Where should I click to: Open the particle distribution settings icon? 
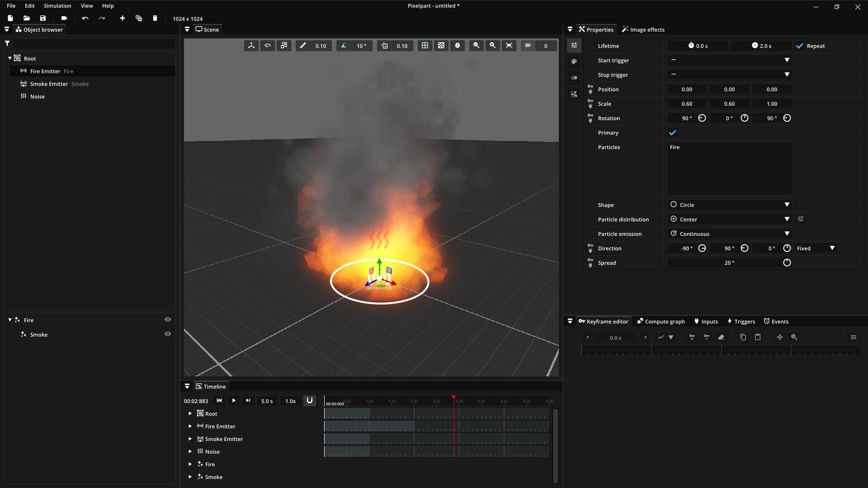[x=801, y=219]
